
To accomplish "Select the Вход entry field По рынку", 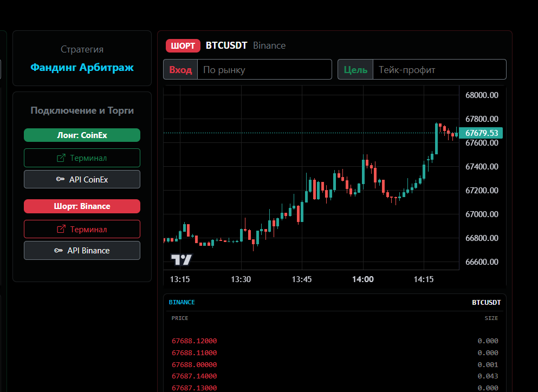I will tap(264, 70).
